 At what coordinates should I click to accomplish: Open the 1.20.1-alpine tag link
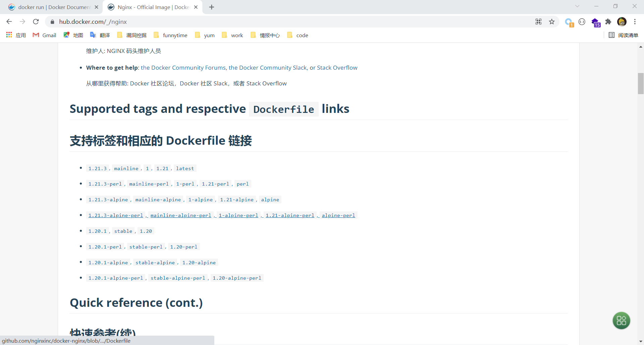point(108,263)
